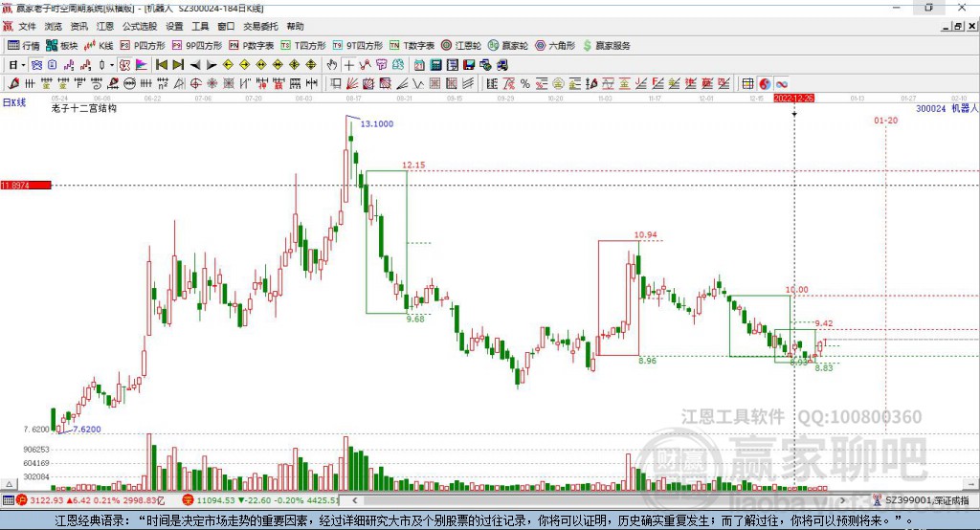
Task: Open T四方形 tool
Action: (x=303, y=46)
